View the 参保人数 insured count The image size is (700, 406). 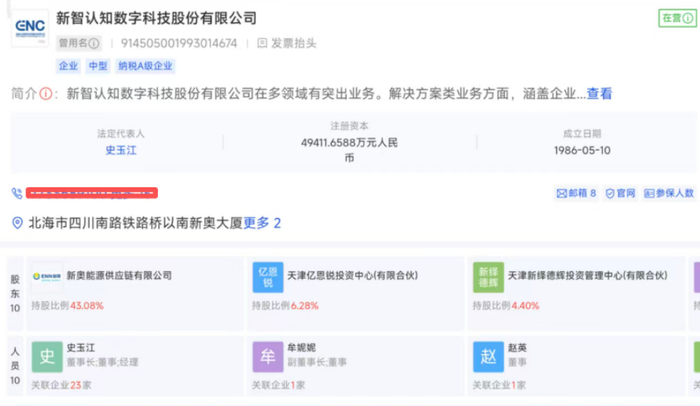click(x=669, y=193)
